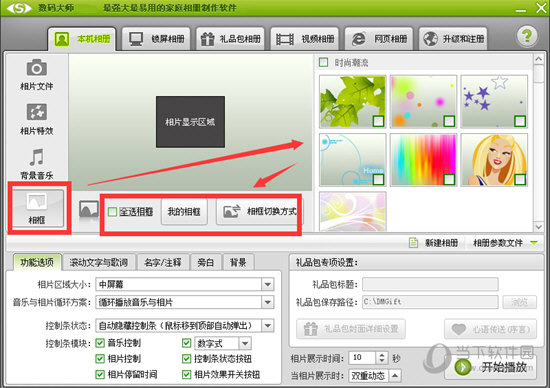Image resolution: width=550 pixels, height=388 pixels.
Task: Click the 相片显示区域 preview box
Action: click(190, 122)
